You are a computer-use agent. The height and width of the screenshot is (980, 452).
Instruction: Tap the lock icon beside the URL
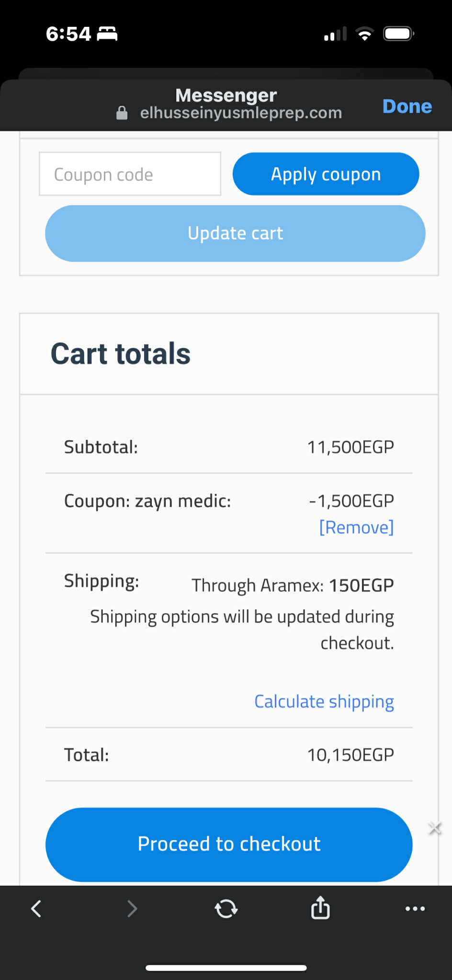pos(122,113)
